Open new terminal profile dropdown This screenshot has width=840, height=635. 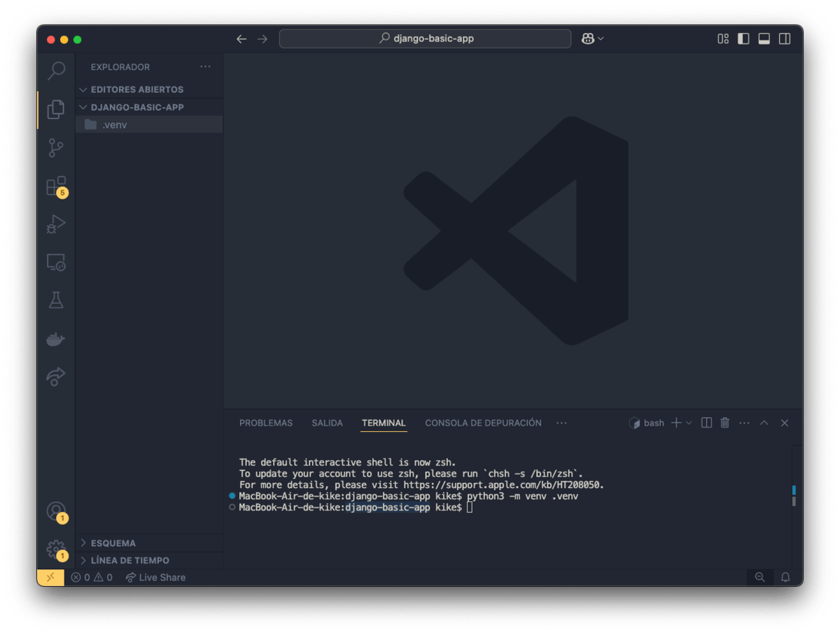coord(689,423)
